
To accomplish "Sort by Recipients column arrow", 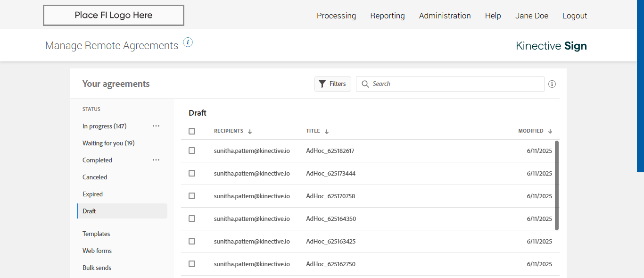I will click(x=250, y=132).
